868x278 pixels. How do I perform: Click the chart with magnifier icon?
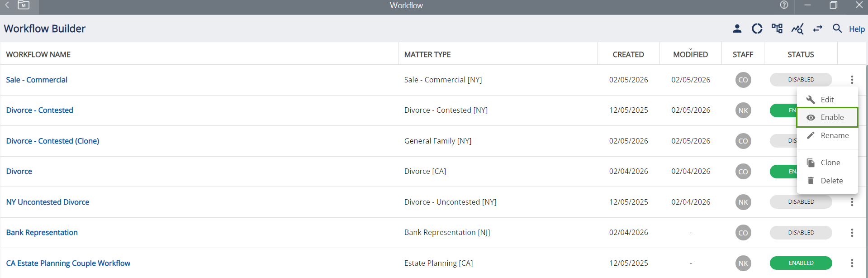point(797,29)
